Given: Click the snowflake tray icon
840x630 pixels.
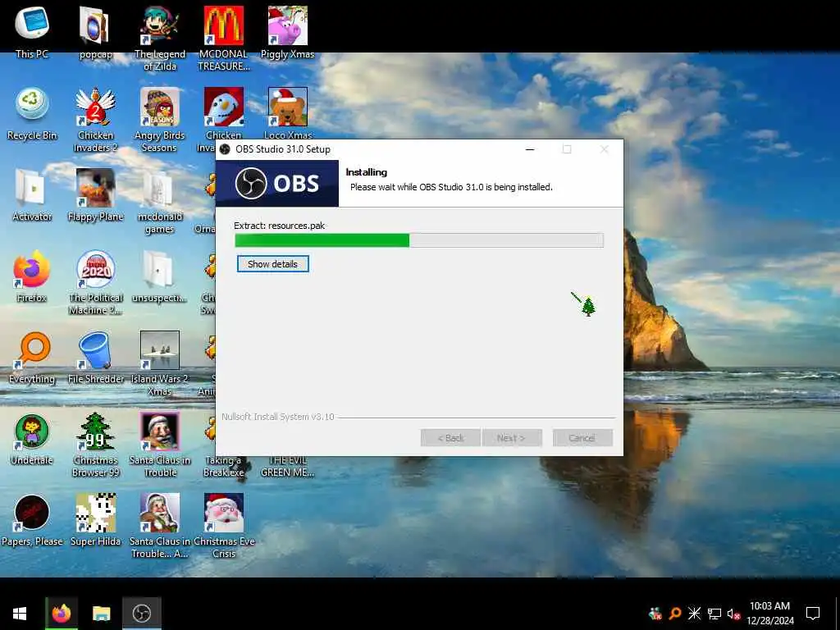Looking at the screenshot, I should 694,614.
